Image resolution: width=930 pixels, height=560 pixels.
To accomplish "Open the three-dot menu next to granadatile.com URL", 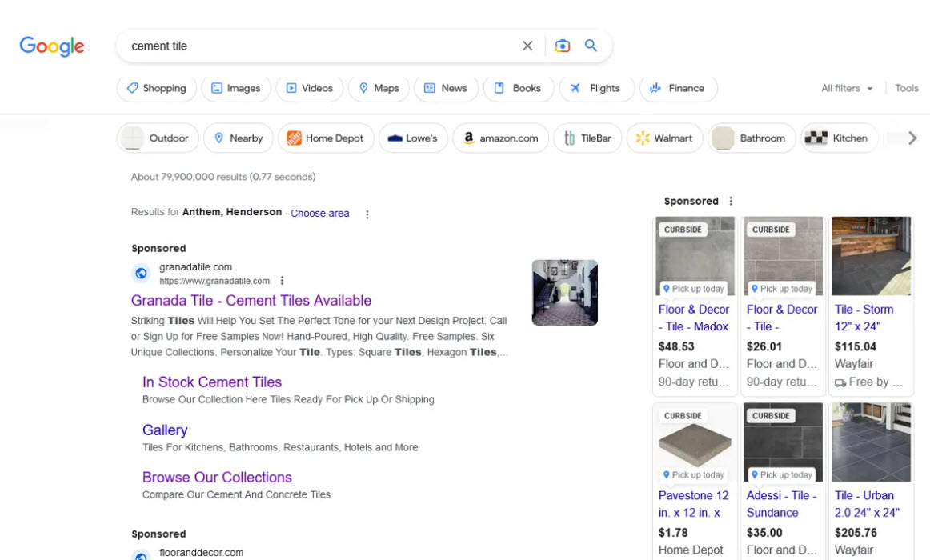I will click(x=283, y=280).
